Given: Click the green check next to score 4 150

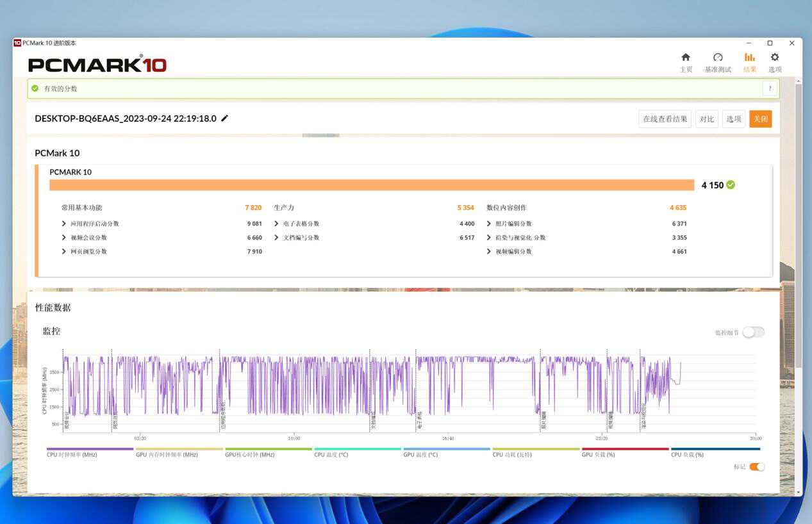Looking at the screenshot, I should click(x=731, y=184).
